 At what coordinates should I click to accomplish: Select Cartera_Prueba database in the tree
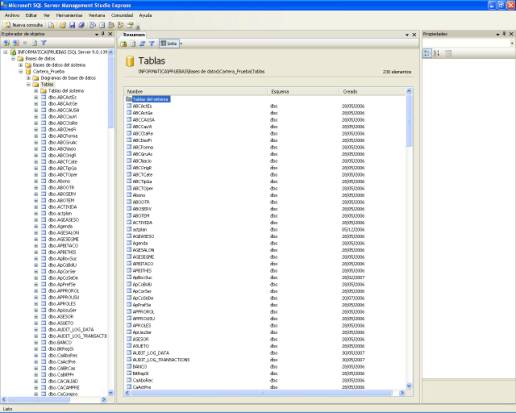click(x=49, y=72)
